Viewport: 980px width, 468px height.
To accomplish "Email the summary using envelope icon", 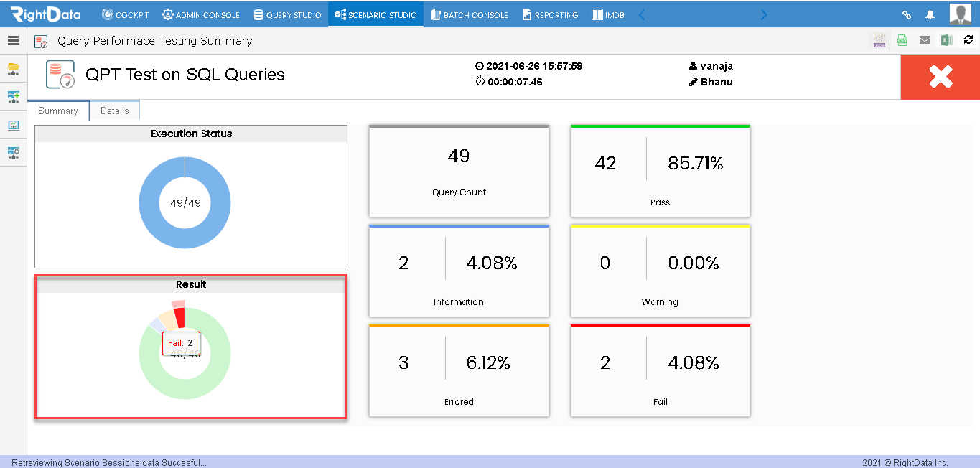I will click(x=925, y=40).
